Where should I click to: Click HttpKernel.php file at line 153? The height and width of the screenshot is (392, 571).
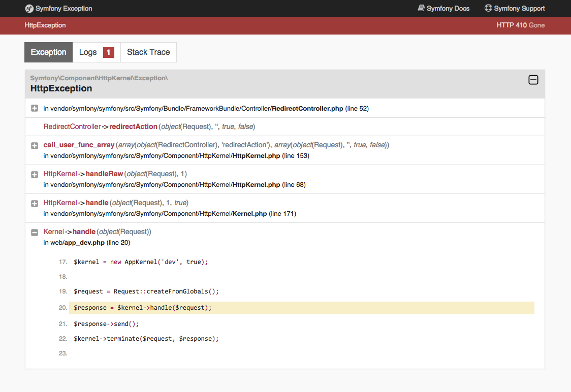click(257, 156)
